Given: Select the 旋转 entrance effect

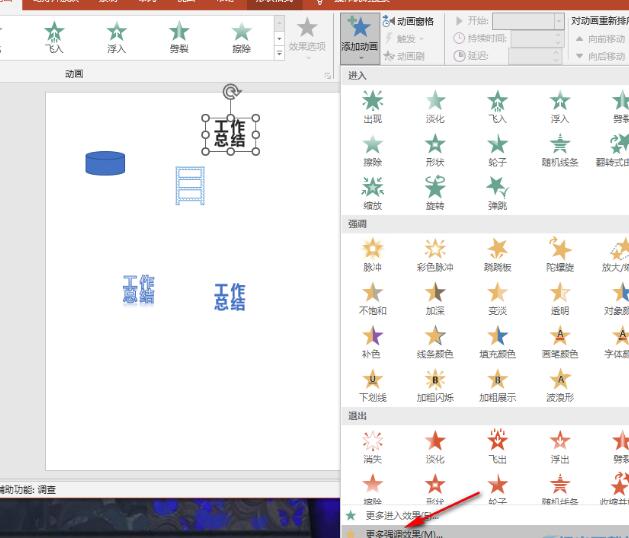Looking at the screenshot, I should 435,194.
